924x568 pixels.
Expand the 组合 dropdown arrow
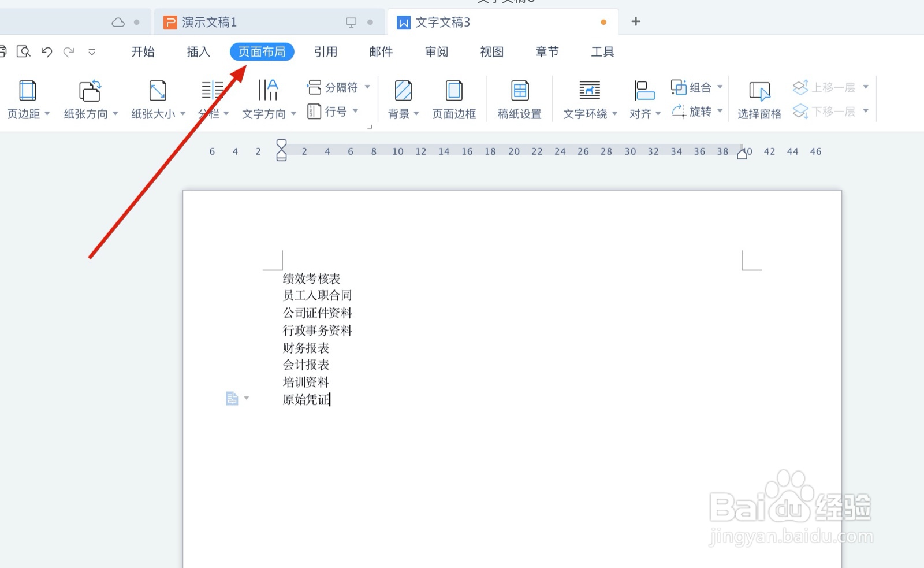coord(720,87)
